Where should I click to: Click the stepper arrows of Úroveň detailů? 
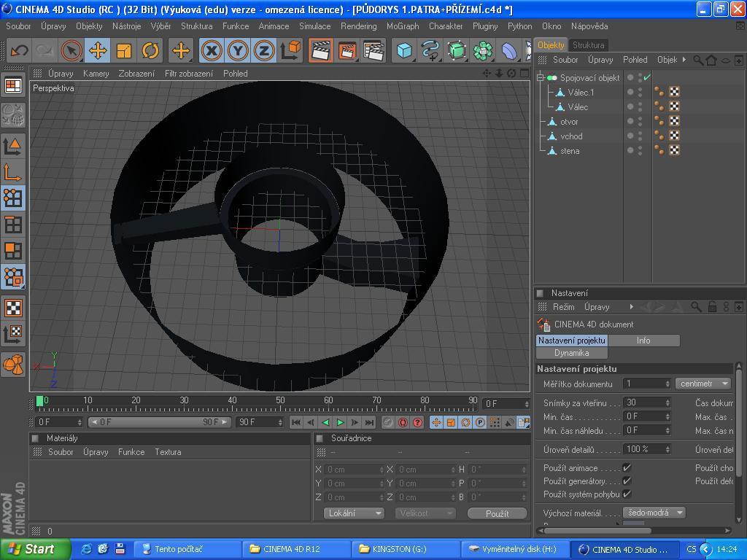(667, 449)
